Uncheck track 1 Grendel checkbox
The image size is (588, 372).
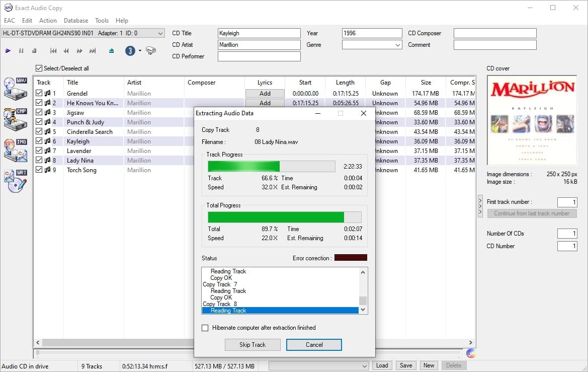[39, 93]
